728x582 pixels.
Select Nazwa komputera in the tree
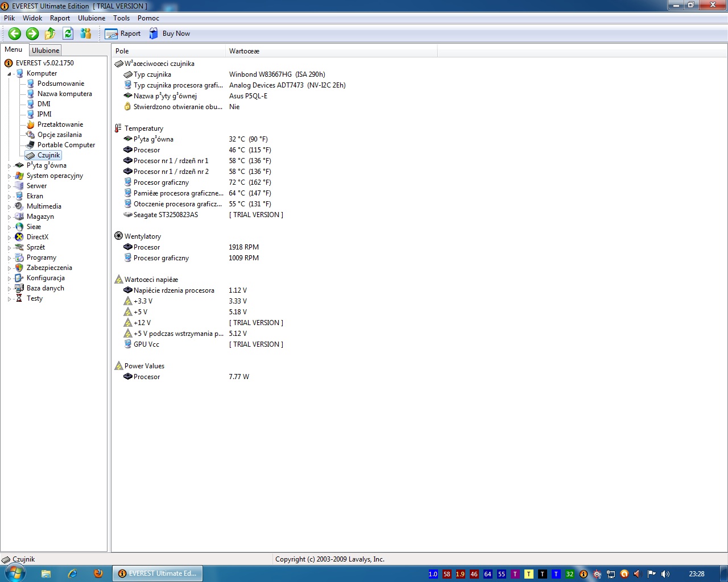[65, 94]
